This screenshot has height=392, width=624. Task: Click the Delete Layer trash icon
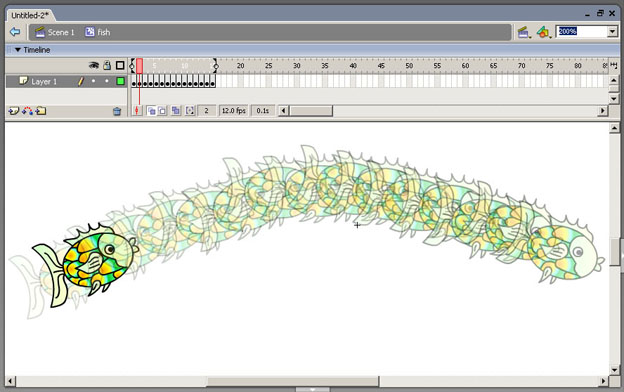pos(117,111)
